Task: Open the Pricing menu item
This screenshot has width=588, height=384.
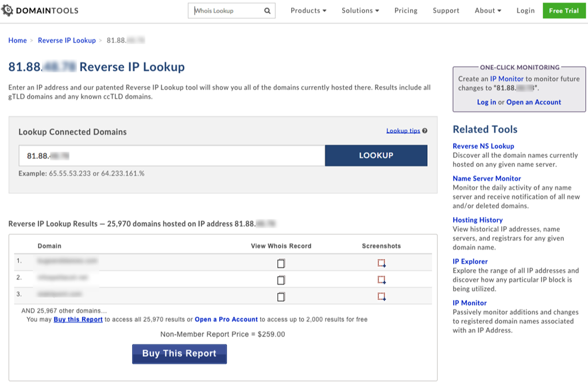Action: pos(406,10)
